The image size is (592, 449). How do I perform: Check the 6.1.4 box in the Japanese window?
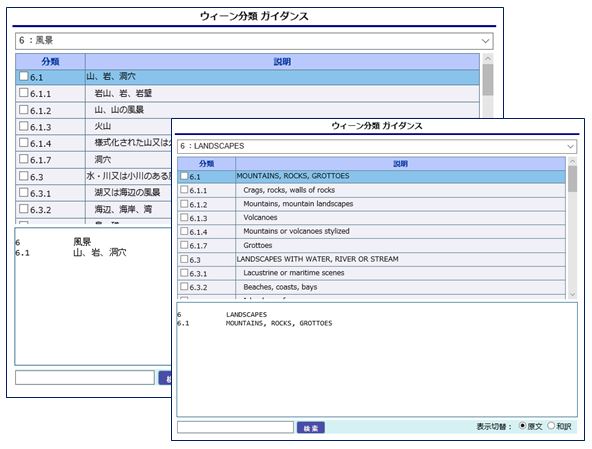[x=24, y=142]
